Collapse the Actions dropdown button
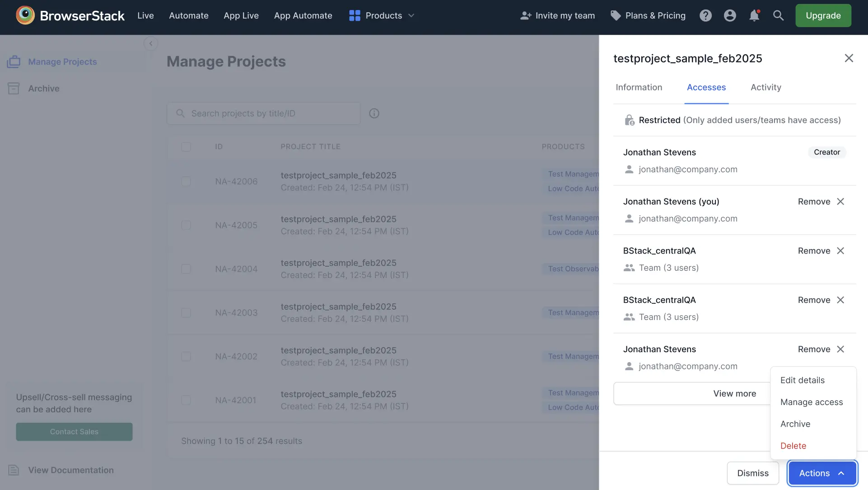 click(822, 473)
